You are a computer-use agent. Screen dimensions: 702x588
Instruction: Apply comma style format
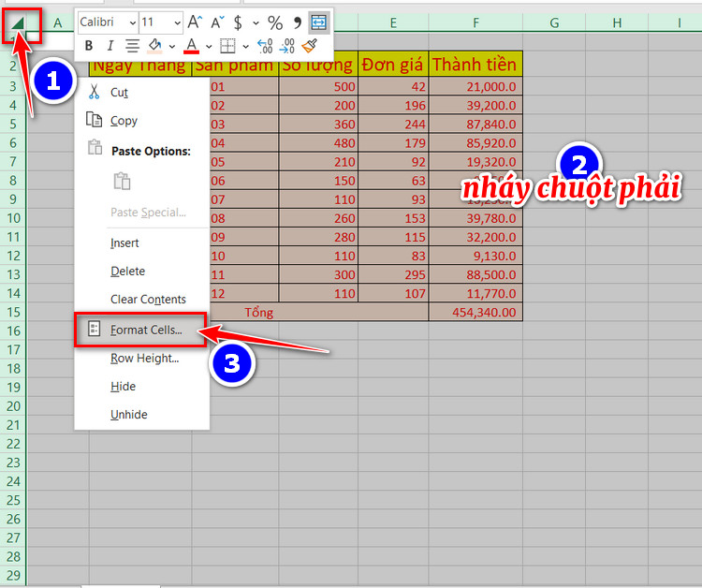point(297,22)
